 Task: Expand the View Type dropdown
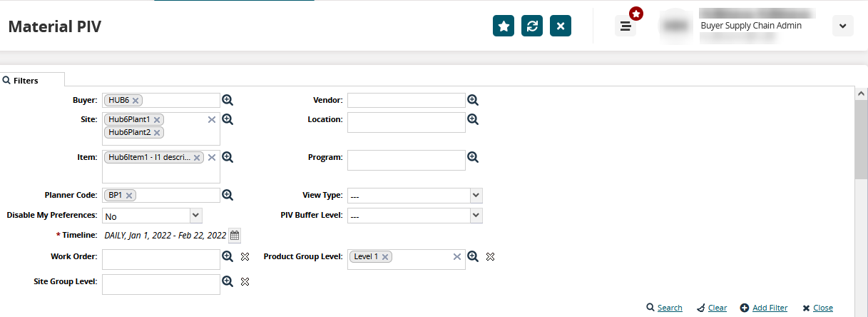point(476,196)
